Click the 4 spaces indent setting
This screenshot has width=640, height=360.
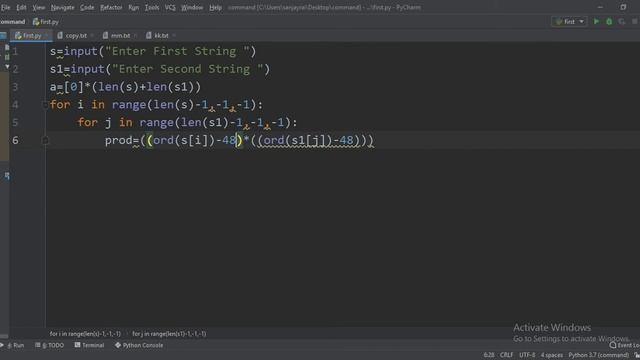pos(552,355)
